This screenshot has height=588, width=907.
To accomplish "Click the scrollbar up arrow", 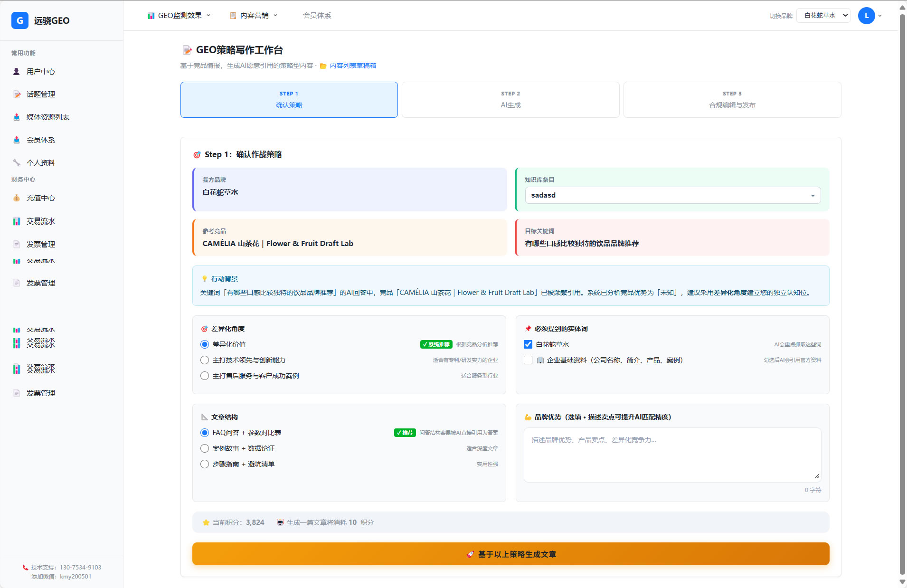I will coord(902,7).
